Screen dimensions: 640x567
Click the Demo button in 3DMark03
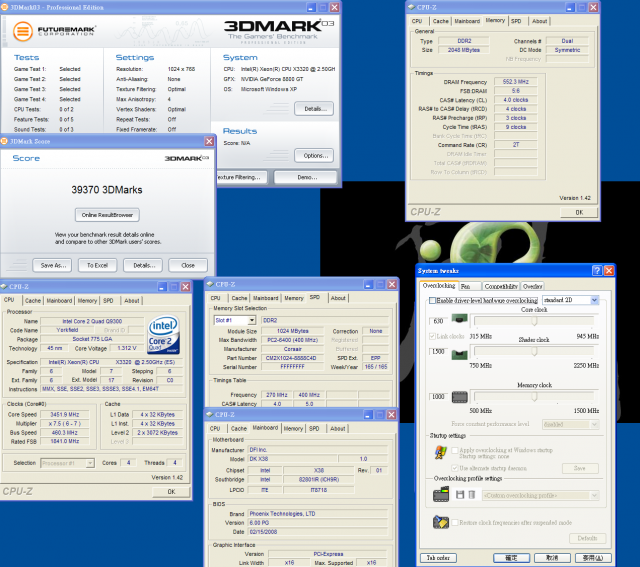(306, 178)
